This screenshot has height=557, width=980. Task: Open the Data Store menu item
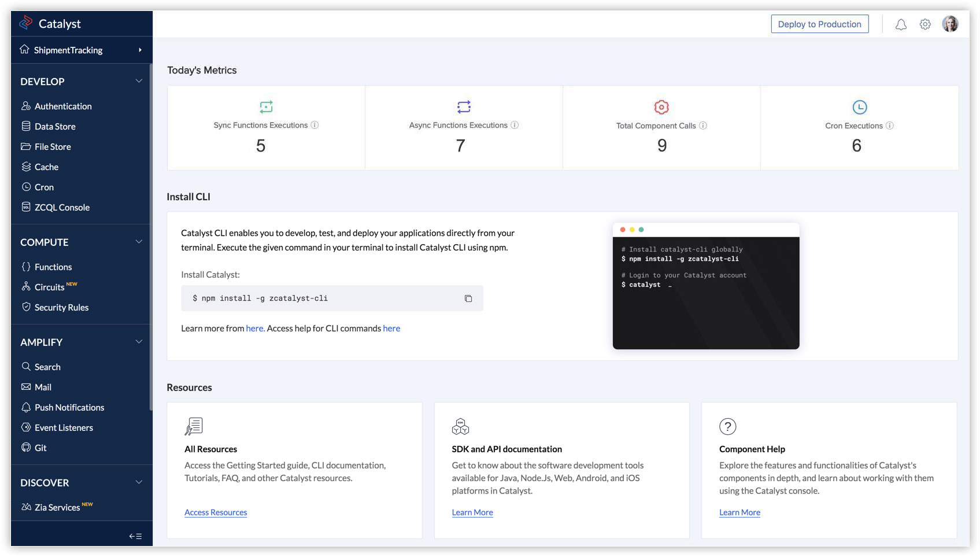55,127
